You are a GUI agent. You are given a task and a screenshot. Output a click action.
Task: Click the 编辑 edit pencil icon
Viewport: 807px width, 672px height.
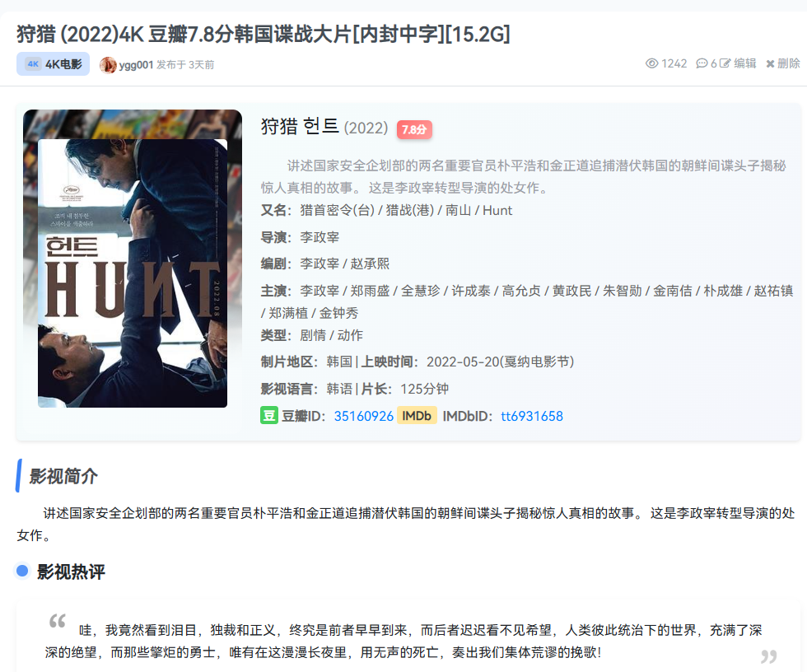coord(725,63)
